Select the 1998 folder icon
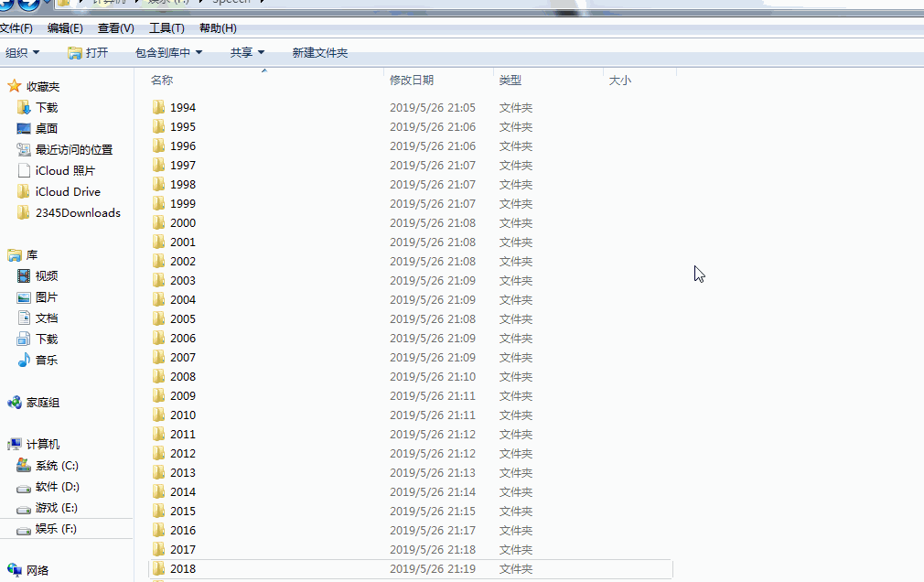The image size is (924, 582). 158,184
